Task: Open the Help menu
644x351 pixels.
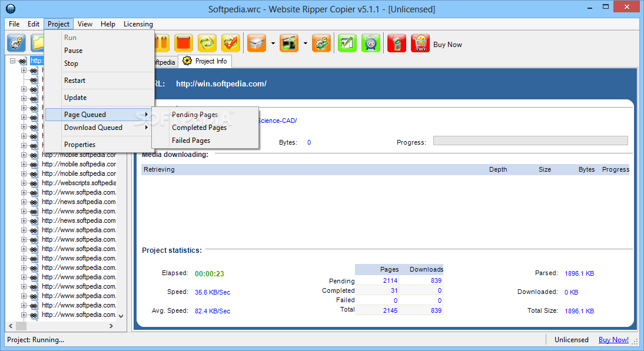Action: pos(108,24)
